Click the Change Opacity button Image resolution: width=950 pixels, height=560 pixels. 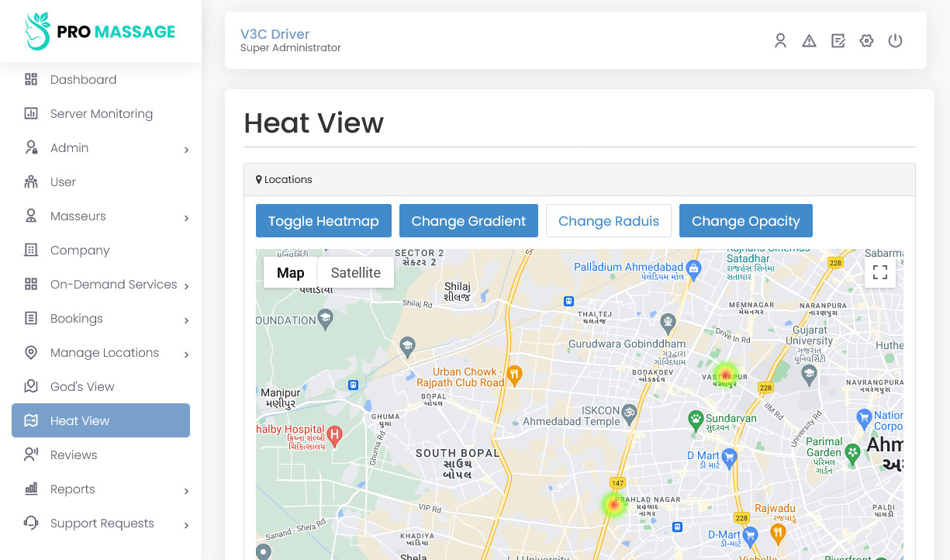[746, 221]
